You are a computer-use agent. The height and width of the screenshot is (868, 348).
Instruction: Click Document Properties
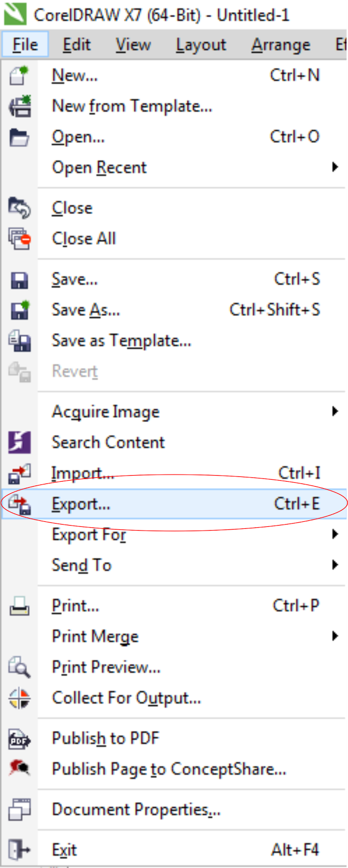pyautogui.click(x=136, y=809)
